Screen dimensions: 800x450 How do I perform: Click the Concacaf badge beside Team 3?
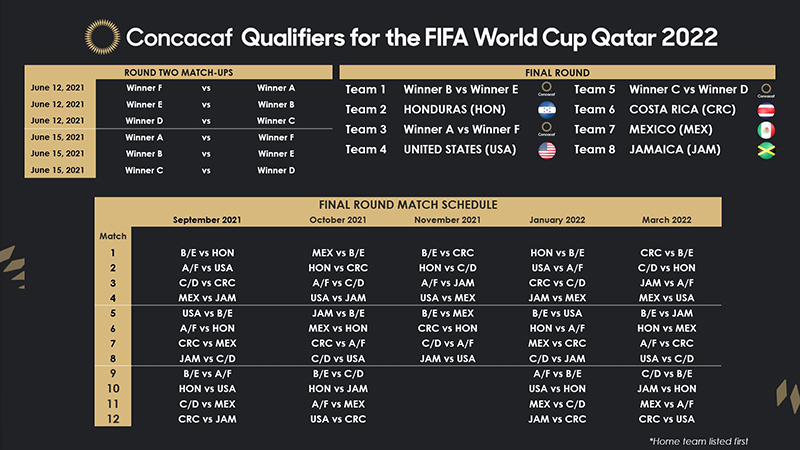[x=546, y=130]
